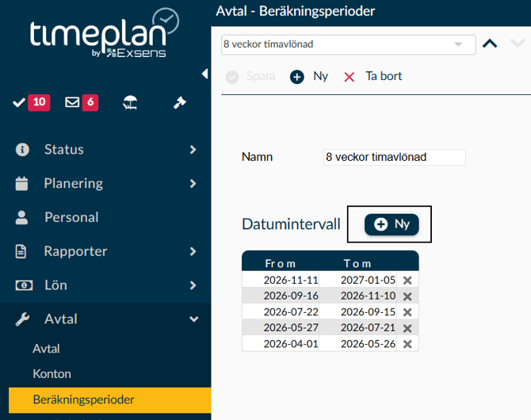Image resolution: width=531 pixels, height=420 pixels.
Task: Click the Ta bort delete button
Action: pyautogui.click(x=372, y=77)
